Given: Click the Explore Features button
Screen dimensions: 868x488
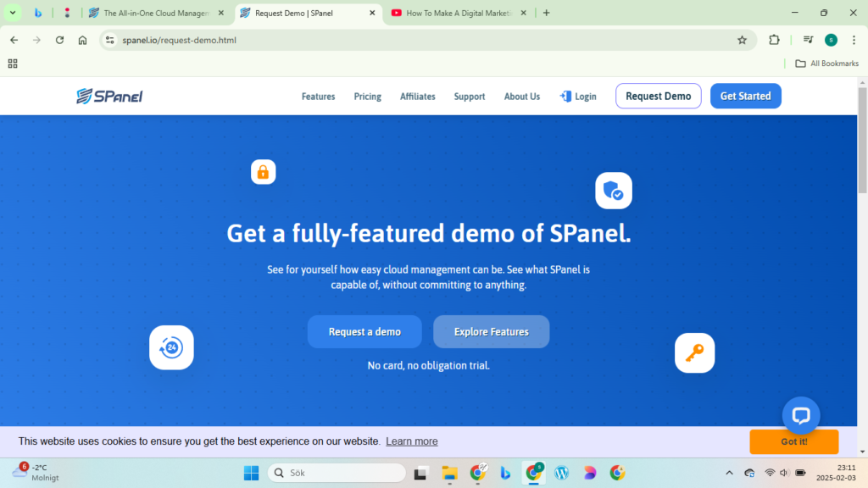Looking at the screenshot, I should tap(492, 332).
